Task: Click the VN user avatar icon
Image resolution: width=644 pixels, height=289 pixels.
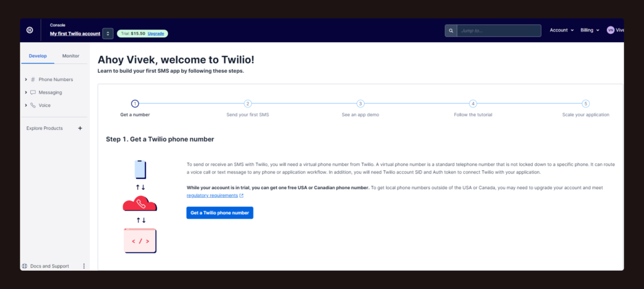Action: point(610,30)
